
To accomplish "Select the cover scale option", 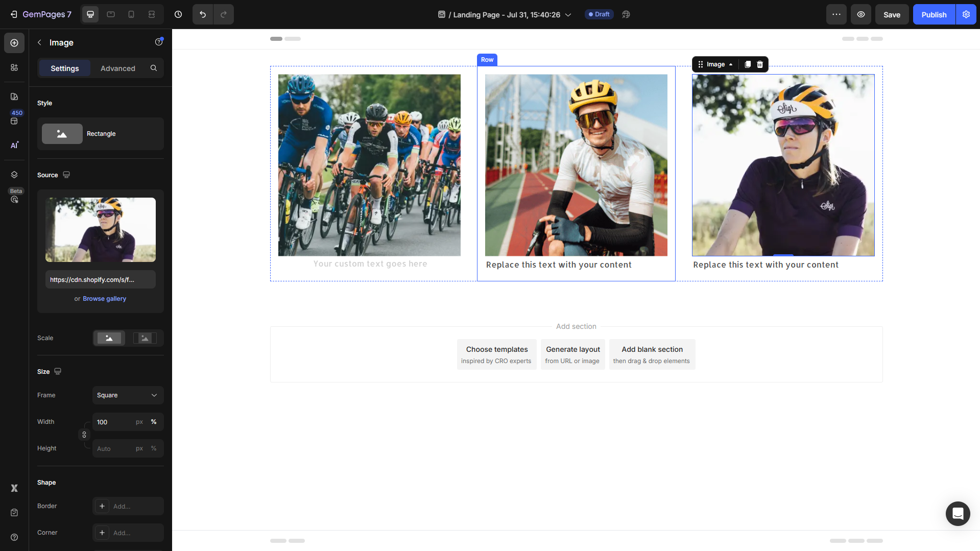I will coord(109,338).
